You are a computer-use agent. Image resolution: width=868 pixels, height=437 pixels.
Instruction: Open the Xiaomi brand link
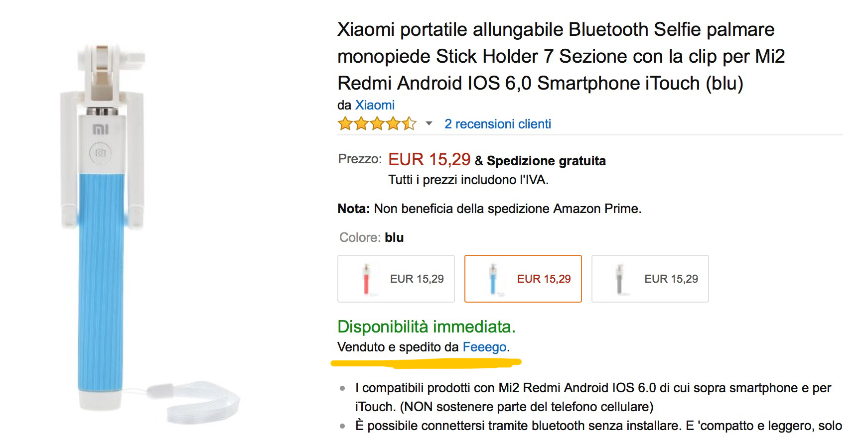(375, 105)
